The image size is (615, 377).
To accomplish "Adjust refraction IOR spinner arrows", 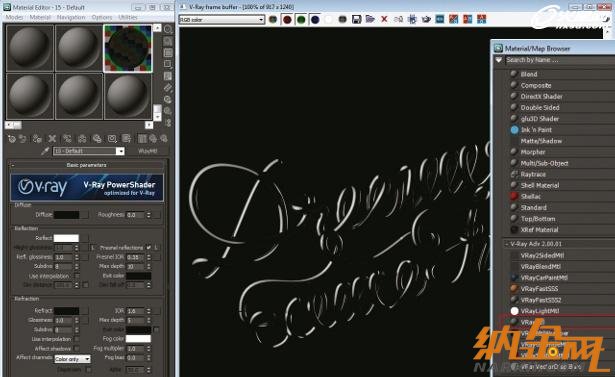I will point(149,311).
